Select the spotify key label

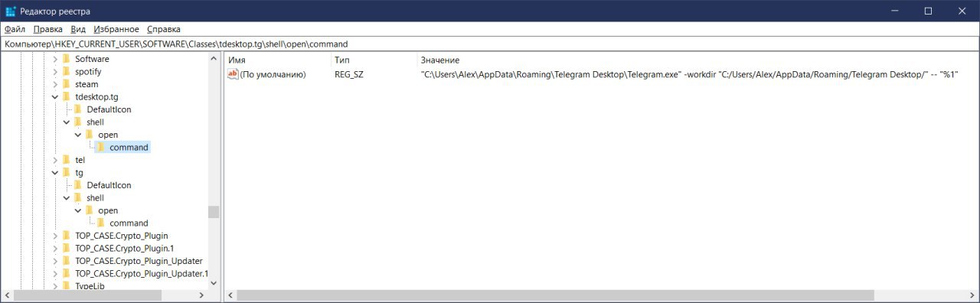pyautogui.click(x=87, y=71)
